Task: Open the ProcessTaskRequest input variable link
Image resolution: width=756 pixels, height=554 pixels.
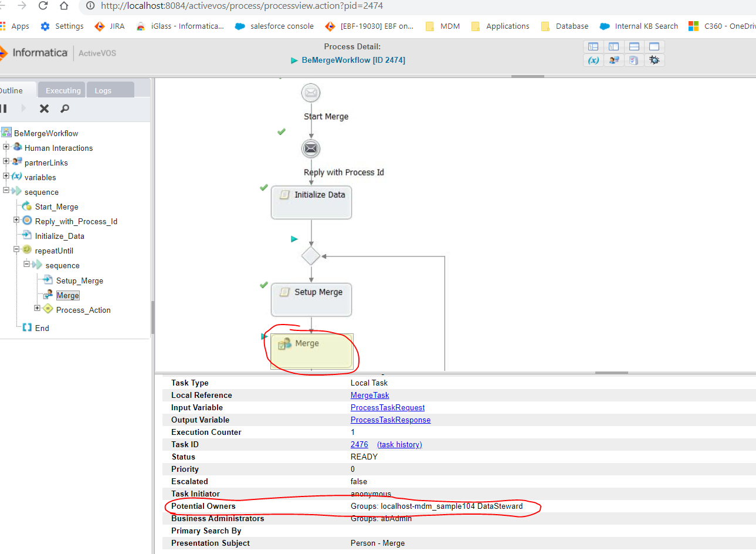Action: pos(388,408)
